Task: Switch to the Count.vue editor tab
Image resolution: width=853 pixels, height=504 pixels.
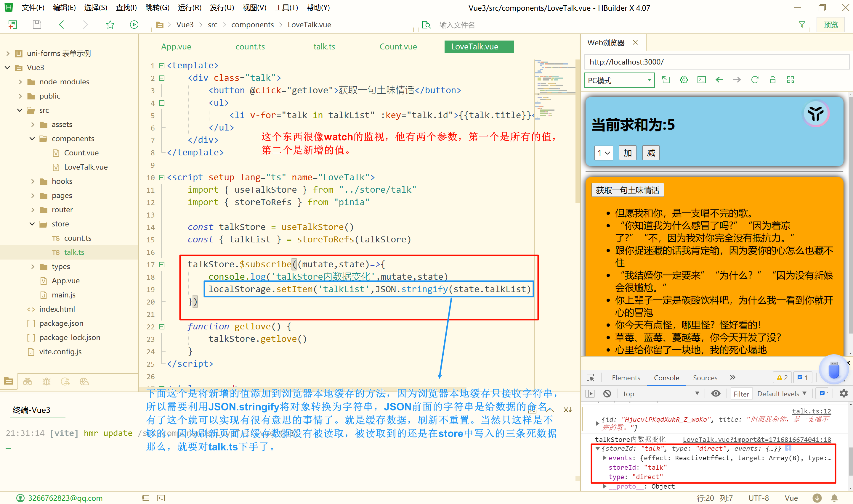Action: (398, 47)
